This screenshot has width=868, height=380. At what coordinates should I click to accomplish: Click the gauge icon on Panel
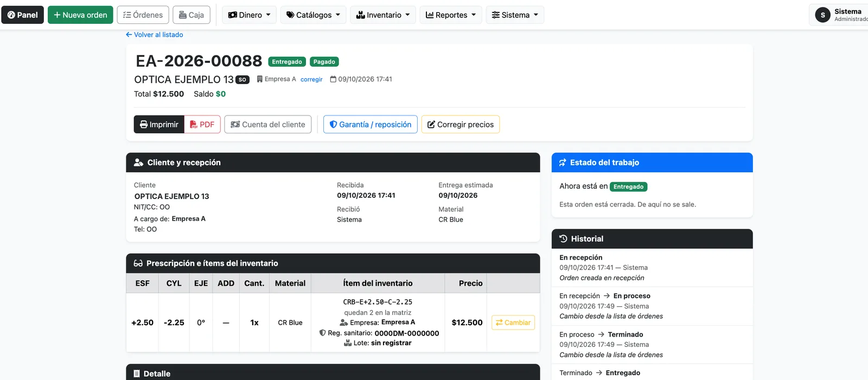[x=11, y=15]
